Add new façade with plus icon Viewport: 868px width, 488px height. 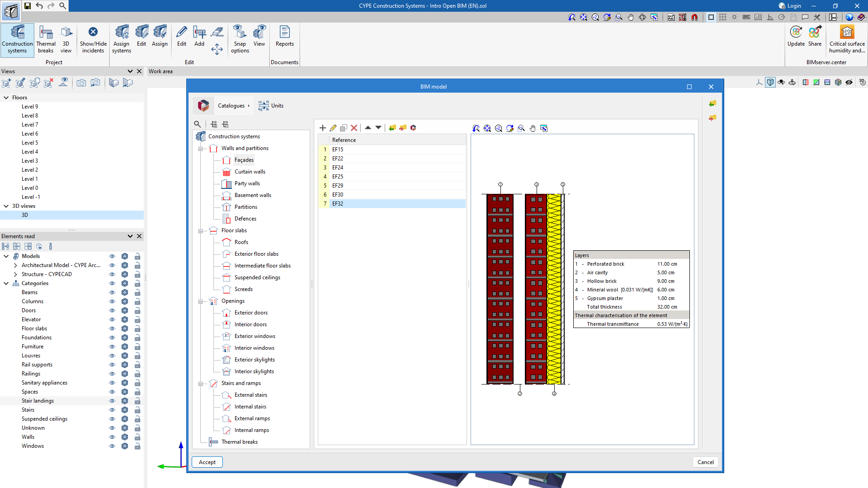pyautogui.click(x=323, y=128)
